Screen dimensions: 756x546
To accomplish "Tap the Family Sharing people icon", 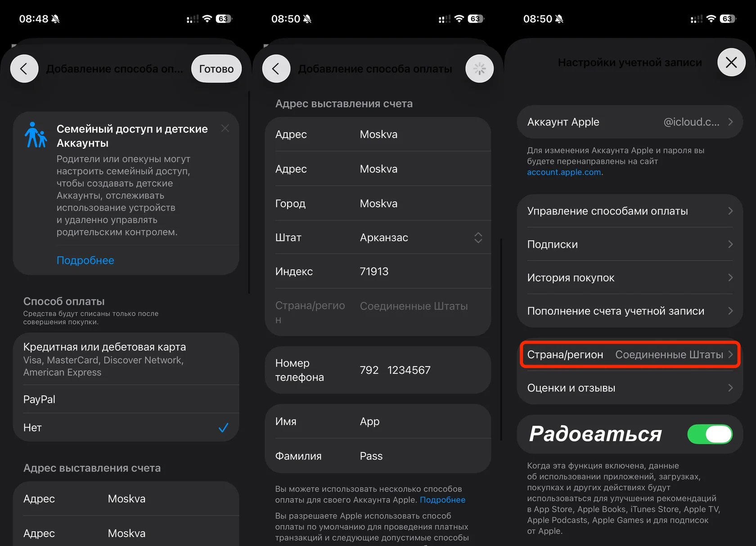I will coord(36,135).
